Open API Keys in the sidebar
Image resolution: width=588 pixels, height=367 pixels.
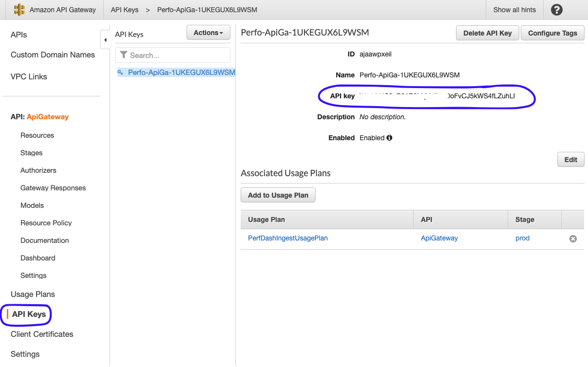pos(29,314)
